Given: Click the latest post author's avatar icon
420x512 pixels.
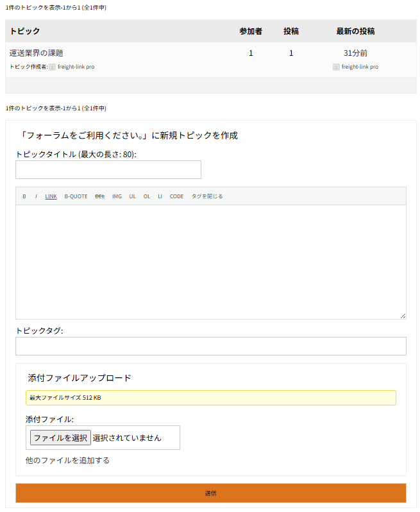Looking at the screenshot, I should tap(336, 67).
